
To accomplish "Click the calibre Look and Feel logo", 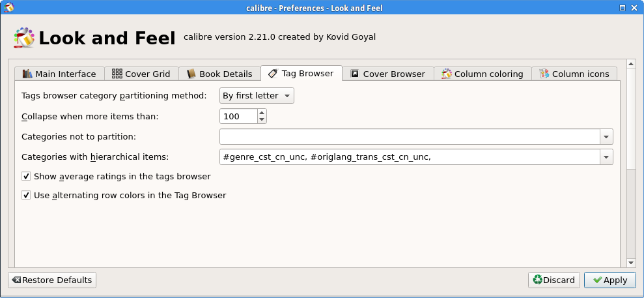I will pos(24,38).
